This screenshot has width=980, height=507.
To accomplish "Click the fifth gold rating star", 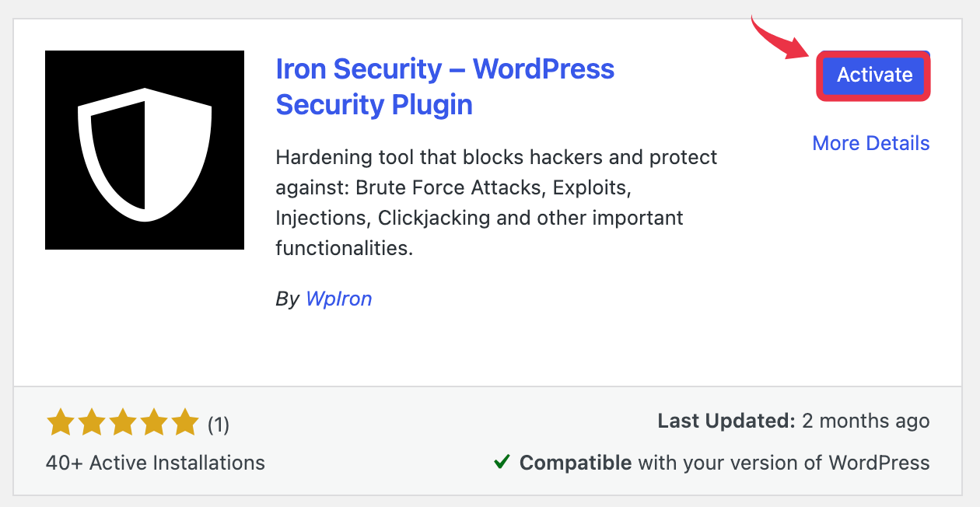I will tap(185, 424).
